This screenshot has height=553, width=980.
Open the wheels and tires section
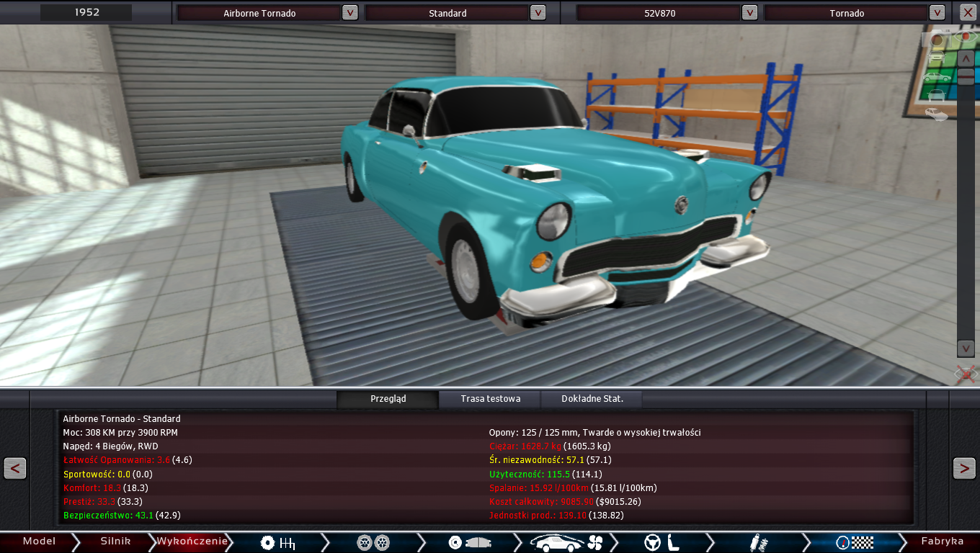(373, 542)
